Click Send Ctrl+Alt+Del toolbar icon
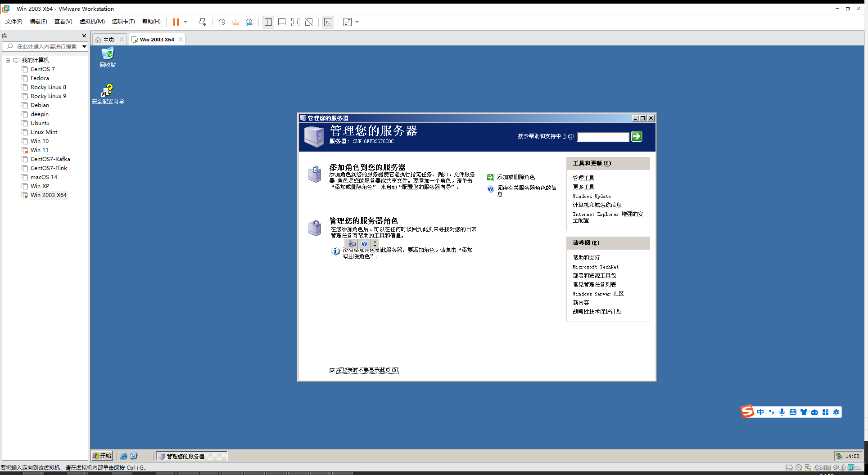The image size is (868, 475). pos(203,22)
